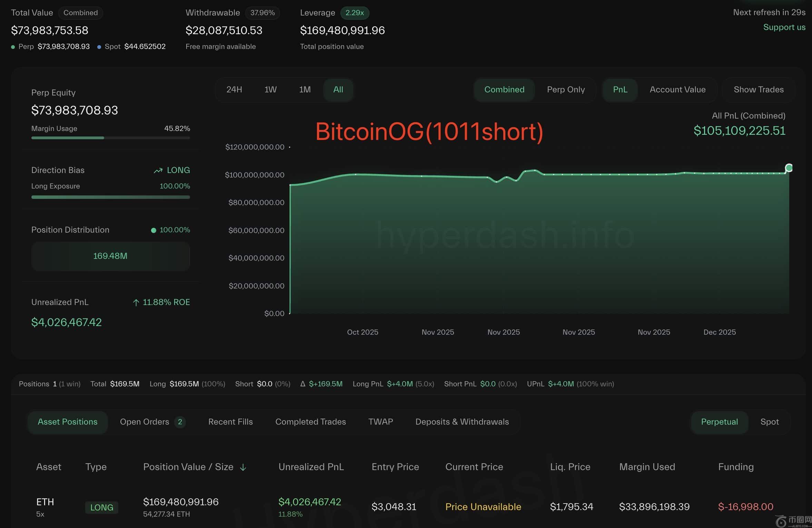Toggle chart to Account Value
This screenshot has width=812, height=528.
(x=677, y=90)
